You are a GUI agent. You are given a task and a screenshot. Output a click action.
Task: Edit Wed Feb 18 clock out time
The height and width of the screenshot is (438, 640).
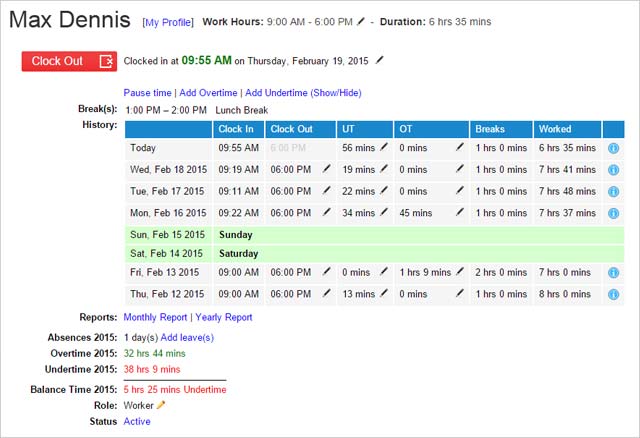[x=327, y=168]
